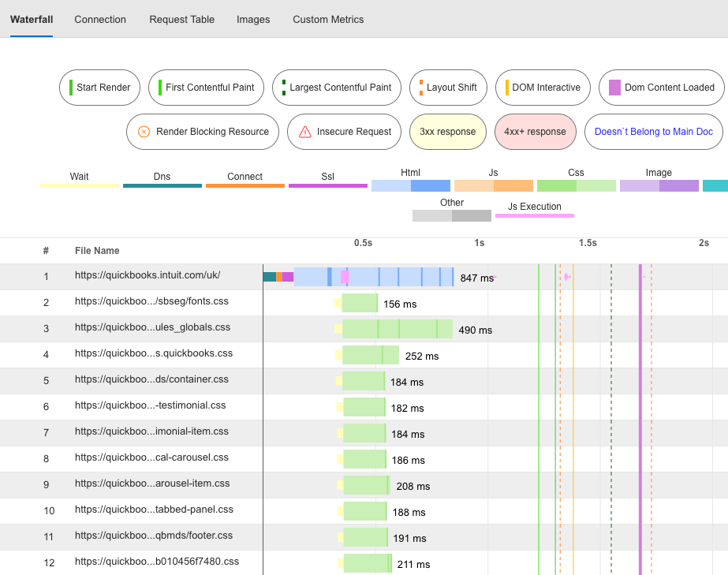Click the 4xx+ response legend button

pos(536,132)
